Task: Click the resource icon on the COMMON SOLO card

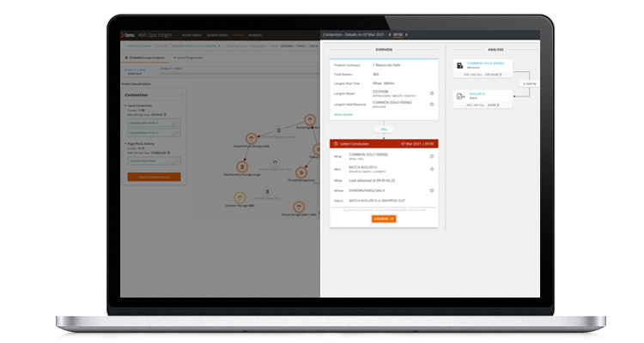Action: pos(459,65)
